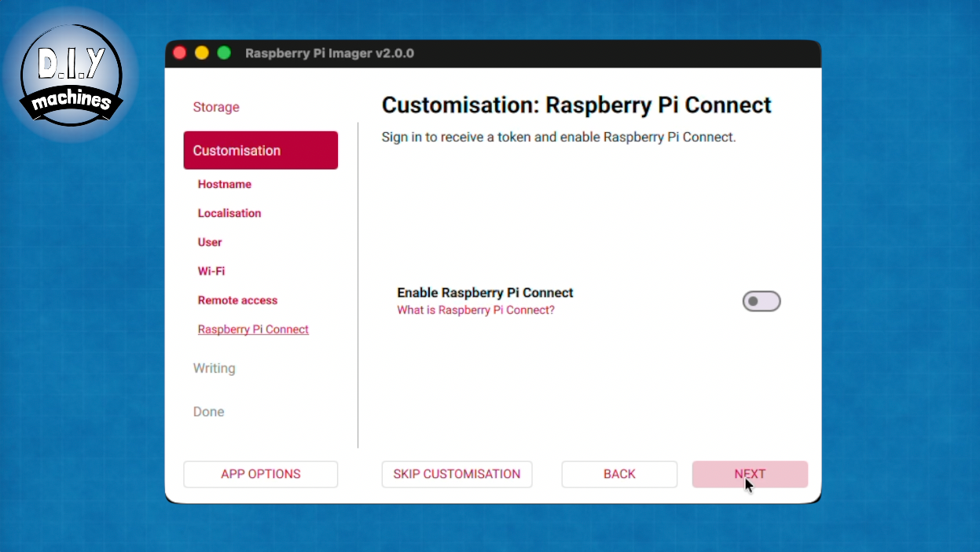Minimize the Imager window with yellow button
The width and height of the screenshot is (980, 552).
point(201,53)
